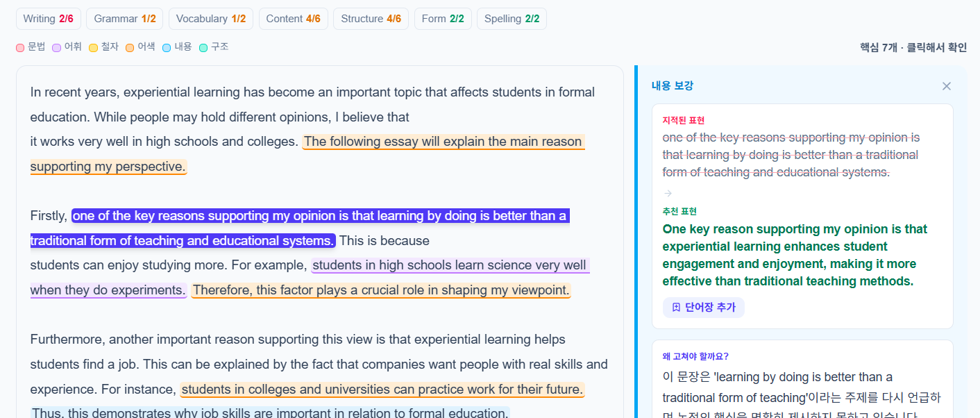Select the Spelling 2/2 score chip
This screenshot has height=418, width=980.
[x=512, y=19]
